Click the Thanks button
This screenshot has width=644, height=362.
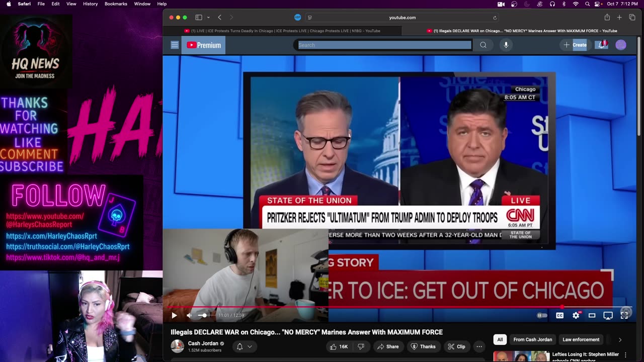(423, 346)
